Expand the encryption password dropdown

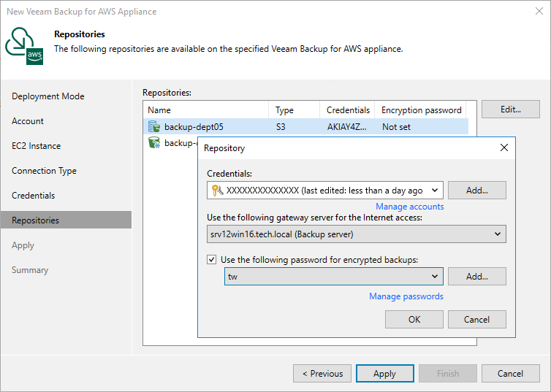click(435, 277)
